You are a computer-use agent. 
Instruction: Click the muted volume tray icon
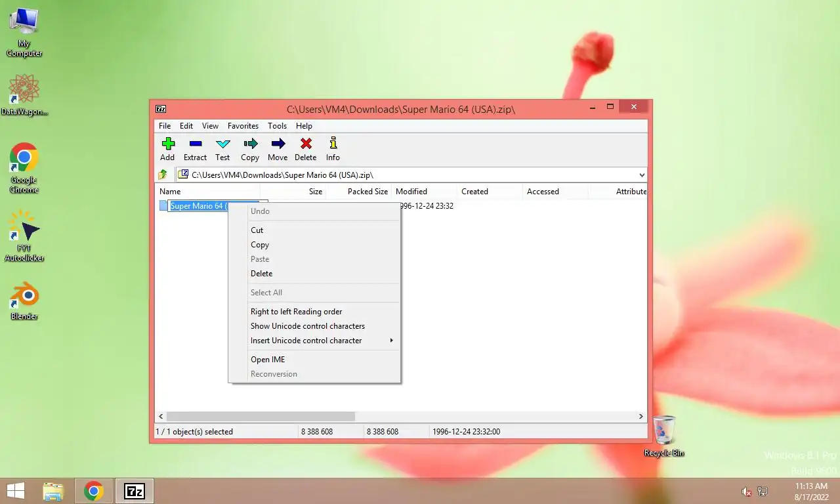[746, 492]
